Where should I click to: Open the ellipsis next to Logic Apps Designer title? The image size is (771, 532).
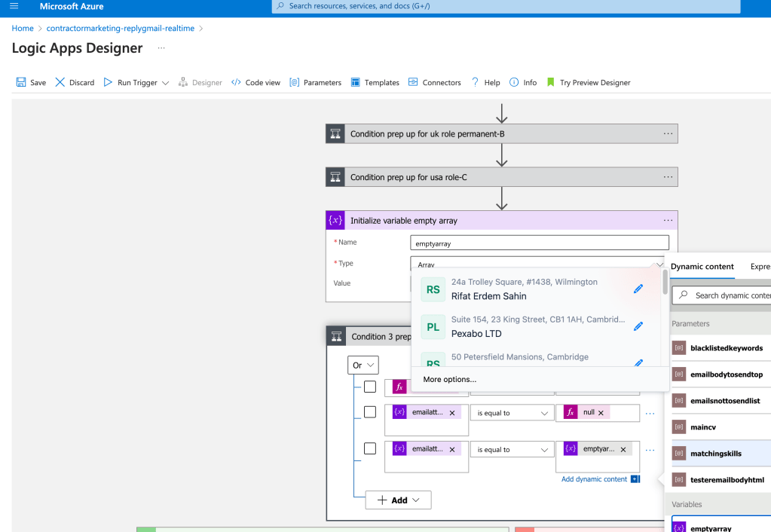pyautogui.click(x=161, y=47)
